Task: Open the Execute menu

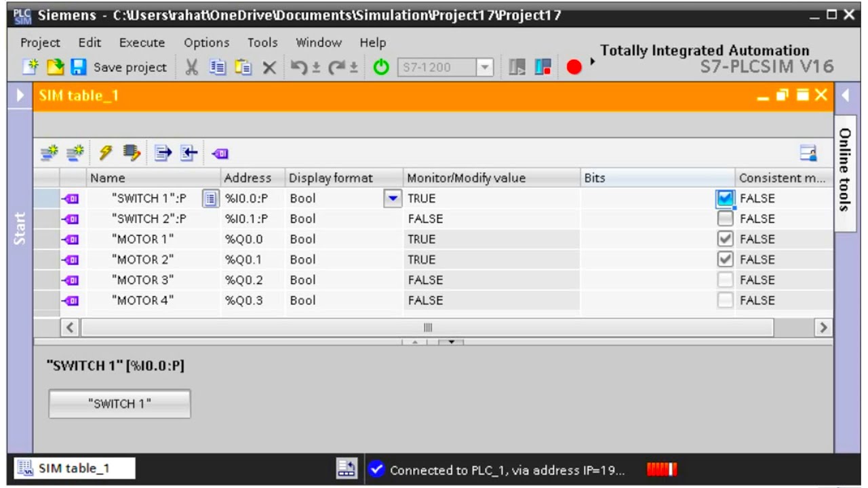Action: coord(142,43)
